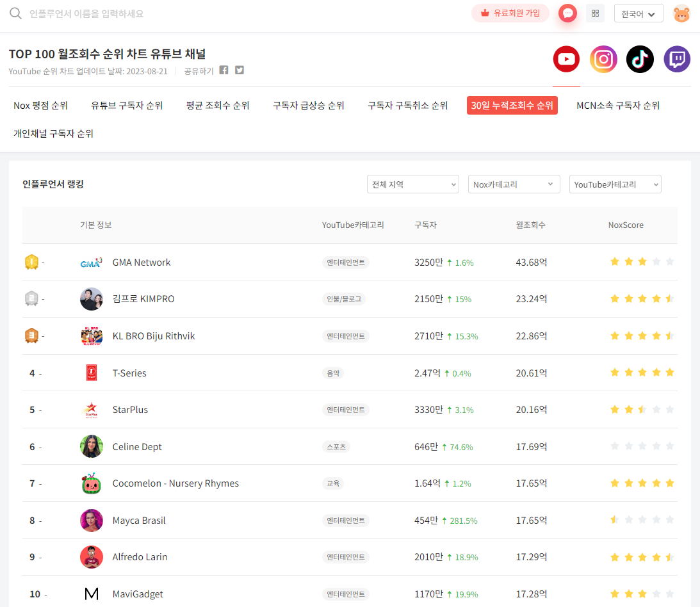Select the TikTok platform icon

640,59
